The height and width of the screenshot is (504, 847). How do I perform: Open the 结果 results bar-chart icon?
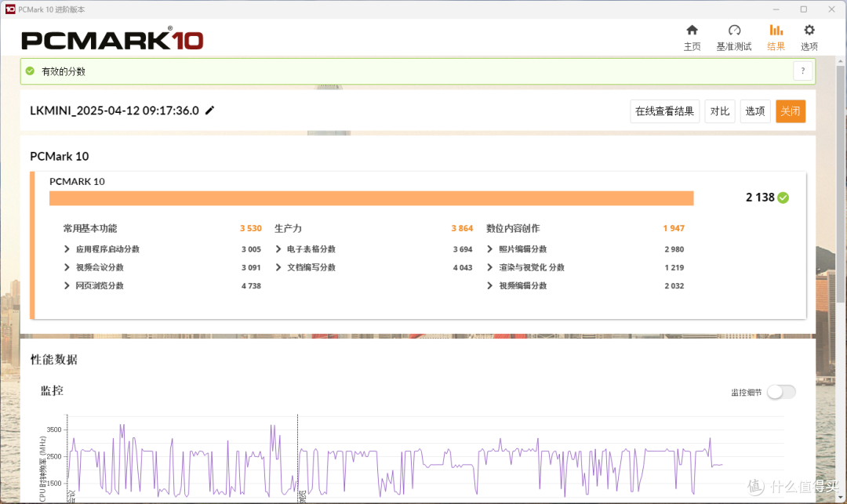pyautogui.click(x=776, y=31)
